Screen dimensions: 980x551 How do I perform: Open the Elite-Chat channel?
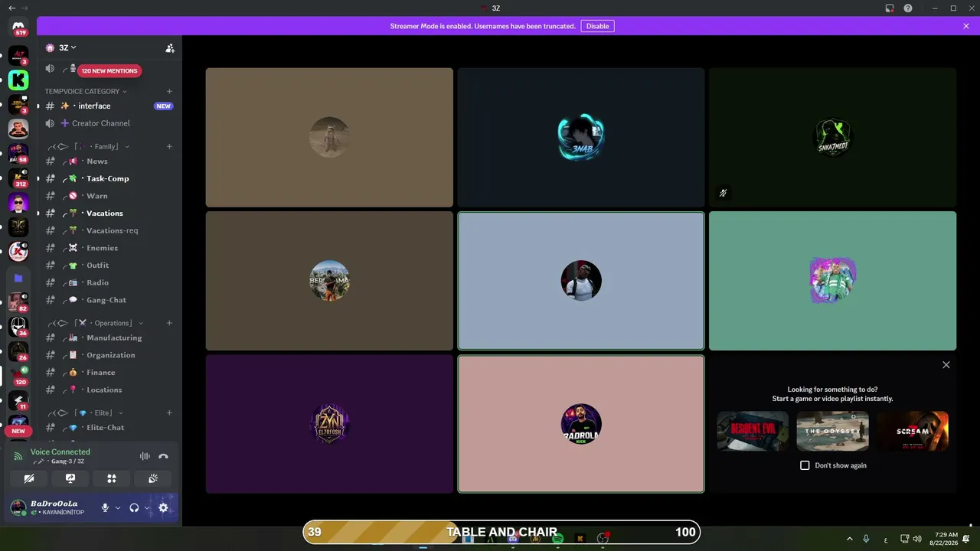pyautogui.click(x=109, y=428)
